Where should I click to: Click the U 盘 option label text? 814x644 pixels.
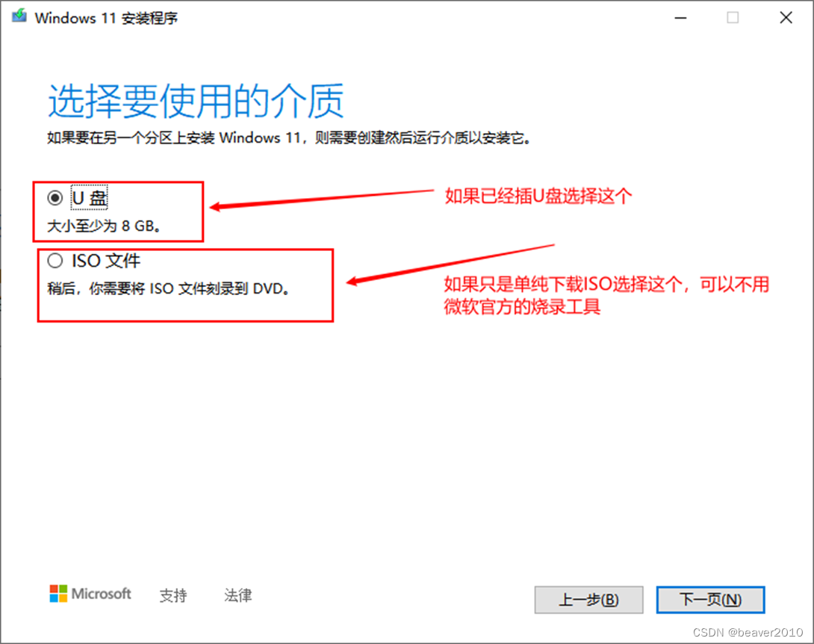[x=90, y=198]
